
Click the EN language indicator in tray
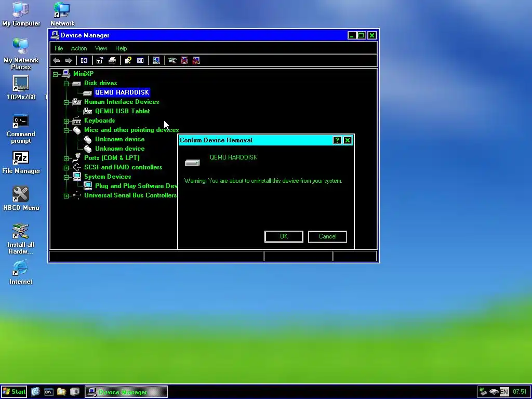coord(504,392)
